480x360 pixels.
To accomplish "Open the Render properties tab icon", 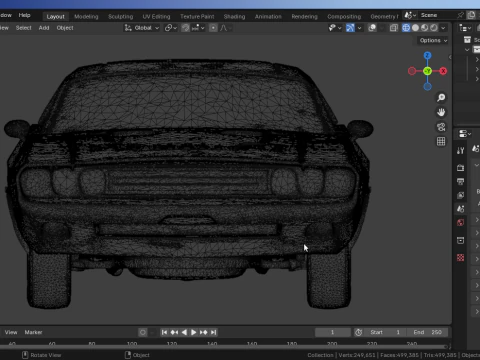I will [x=461, y=168].
